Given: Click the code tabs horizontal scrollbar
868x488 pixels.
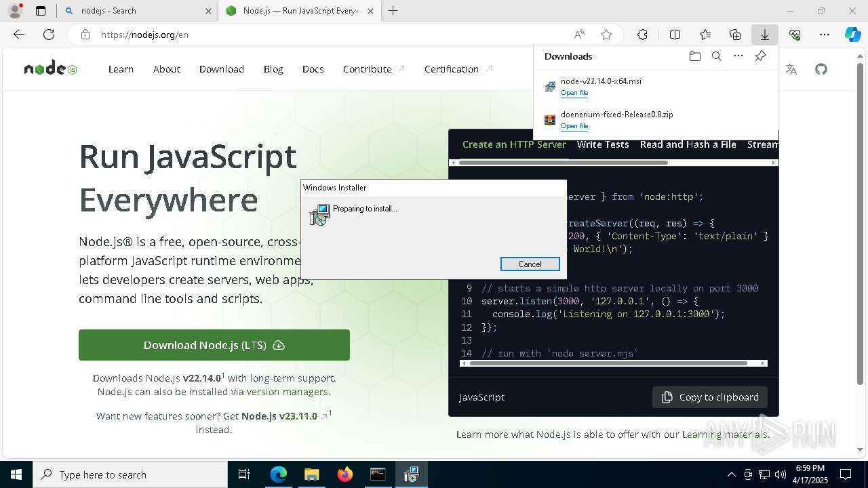Looking at the screenshot, I should pyautogui.click(x=564, y=163).
